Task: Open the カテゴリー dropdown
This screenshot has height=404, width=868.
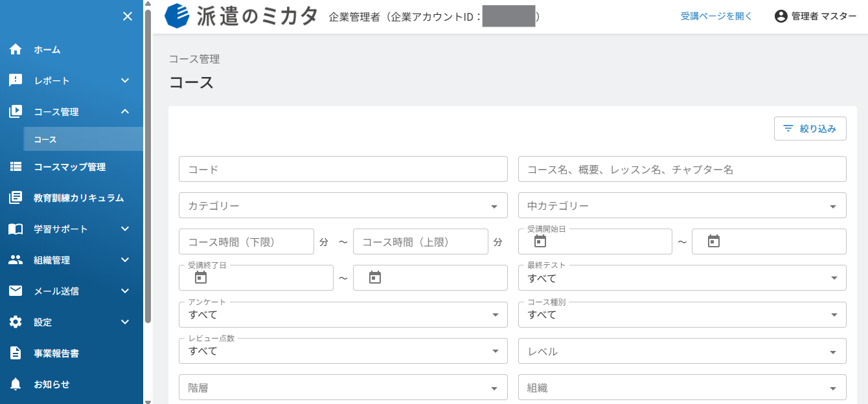Action: coord(343,205)
